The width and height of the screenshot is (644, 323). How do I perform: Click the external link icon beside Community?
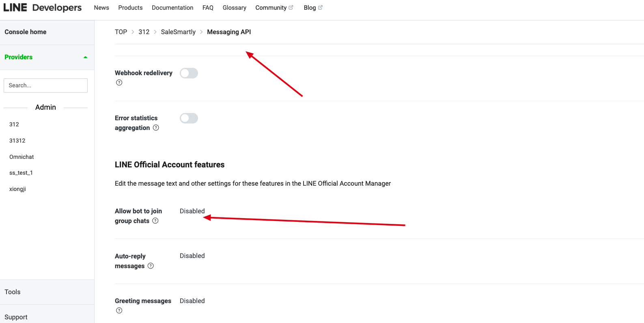291,7
